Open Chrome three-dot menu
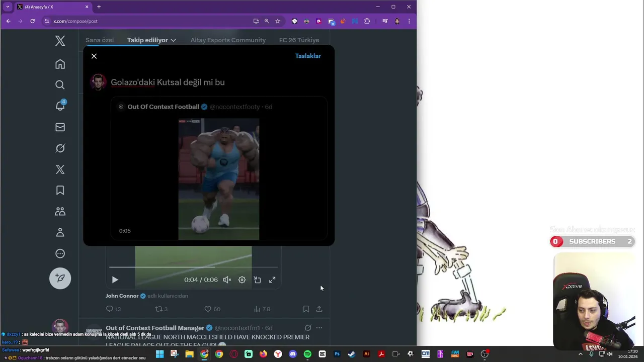The width and height of the screenshot is (644, 362). (409, 21)
